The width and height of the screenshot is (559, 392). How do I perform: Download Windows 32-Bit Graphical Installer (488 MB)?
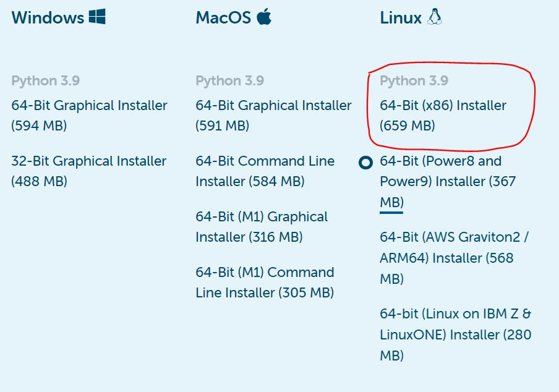click(88, 171)
